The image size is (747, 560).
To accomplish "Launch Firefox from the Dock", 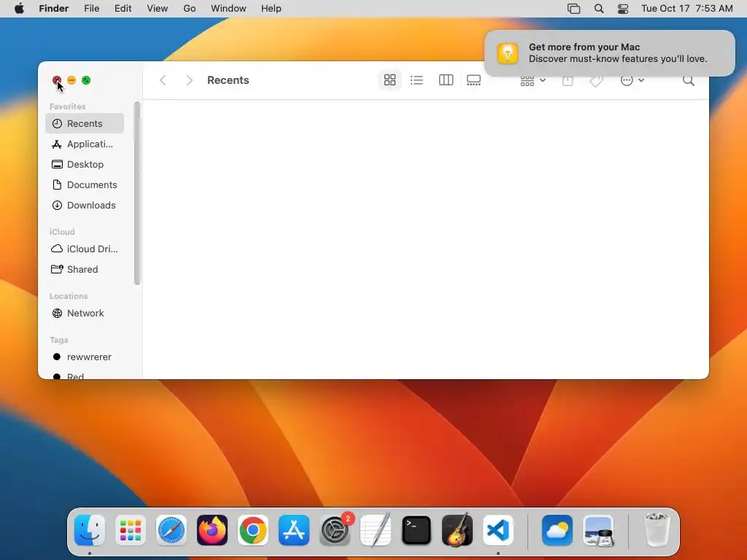I will tap(212, 530).
